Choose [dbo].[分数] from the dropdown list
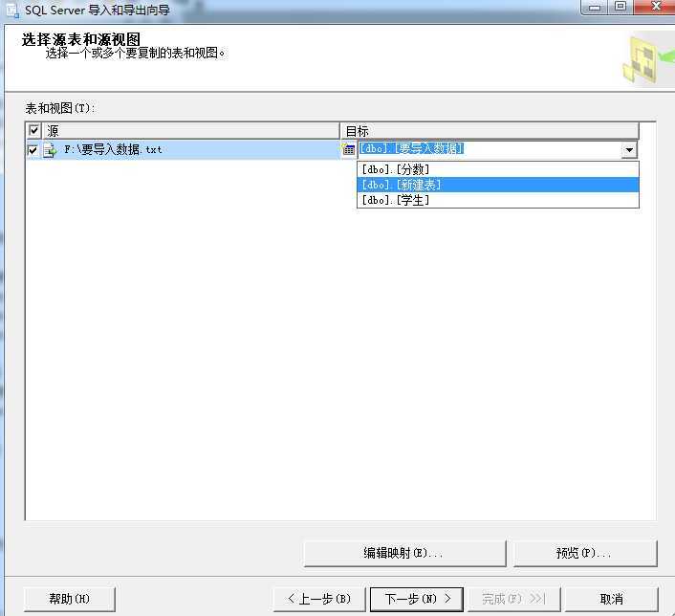 [x=497, y=169]
